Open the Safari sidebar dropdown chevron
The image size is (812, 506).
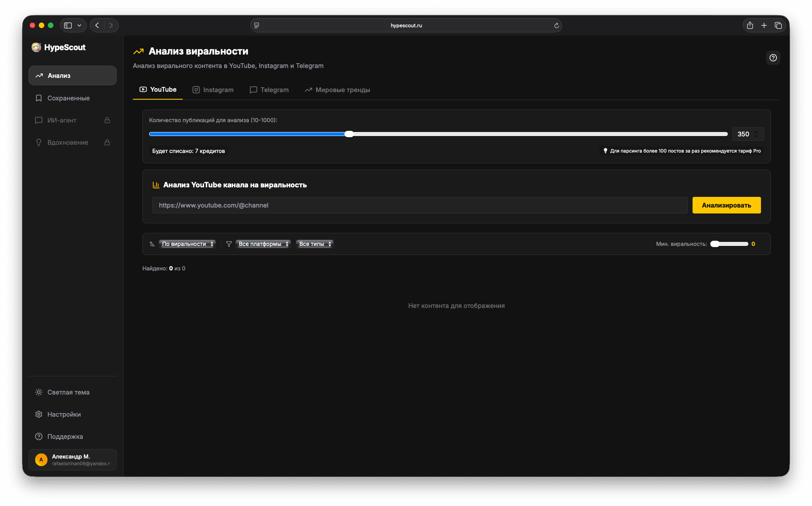(x=79, y=25)
